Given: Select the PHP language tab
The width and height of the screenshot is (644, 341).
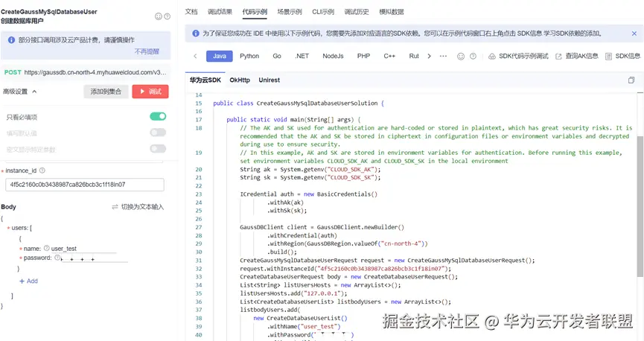Looking at the screenshot, I should [363, 57].
